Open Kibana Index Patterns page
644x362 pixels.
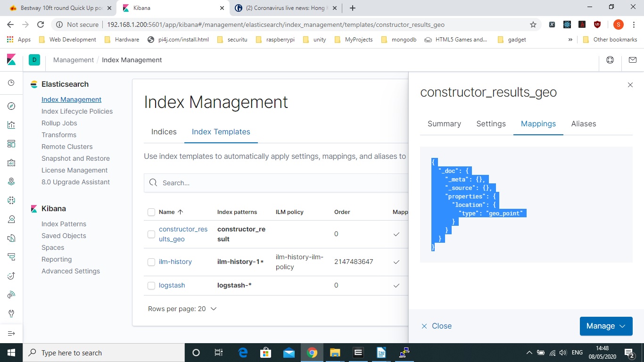click(x=64, y=224)
